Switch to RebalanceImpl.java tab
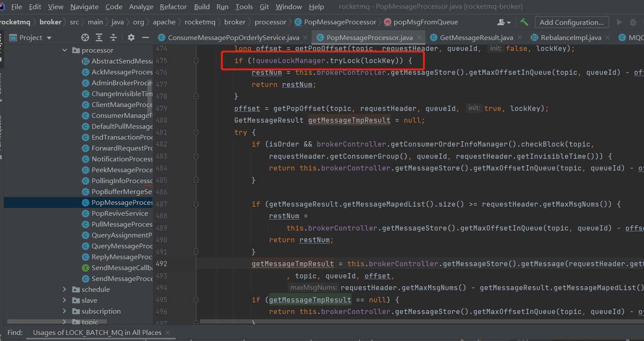 click(x=571, y=38)
